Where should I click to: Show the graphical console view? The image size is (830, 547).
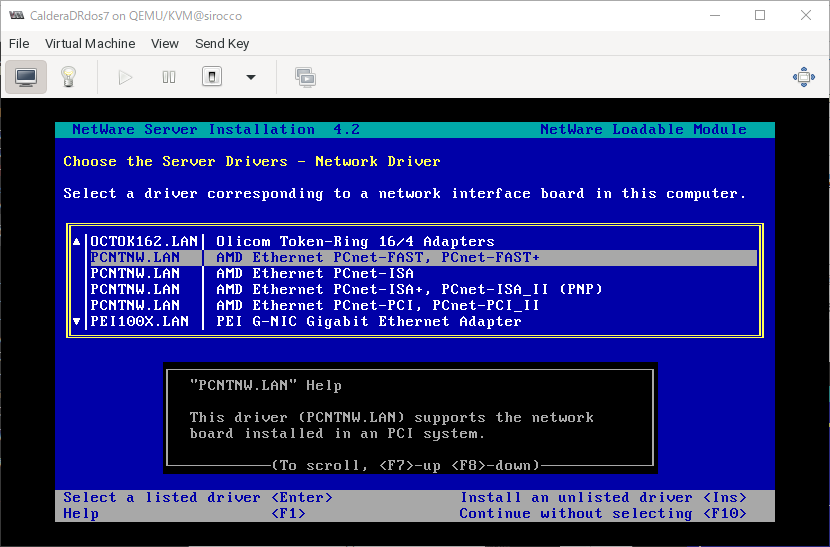pos(26,77)
